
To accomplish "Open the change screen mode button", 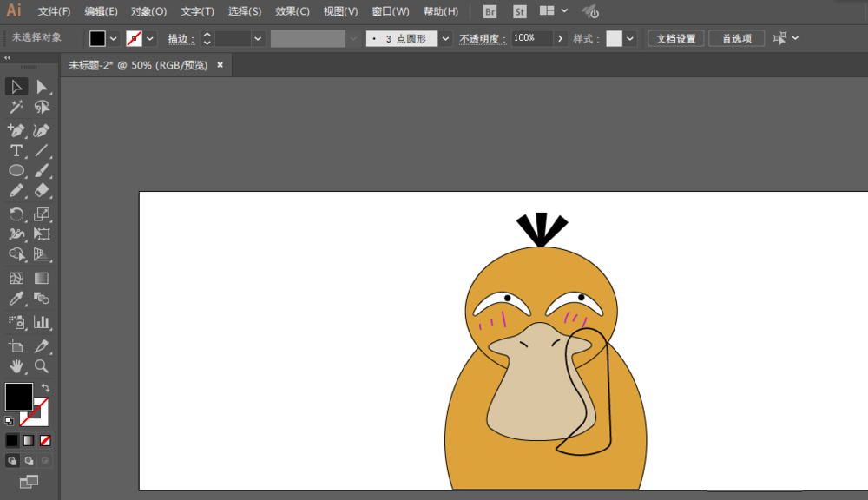I will point(29,482).
